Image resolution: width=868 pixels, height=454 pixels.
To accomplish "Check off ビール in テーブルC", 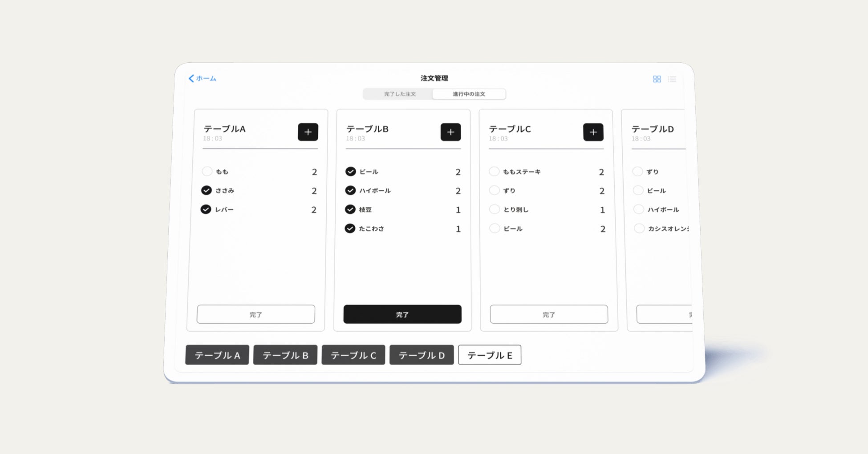I will [495, 228].
